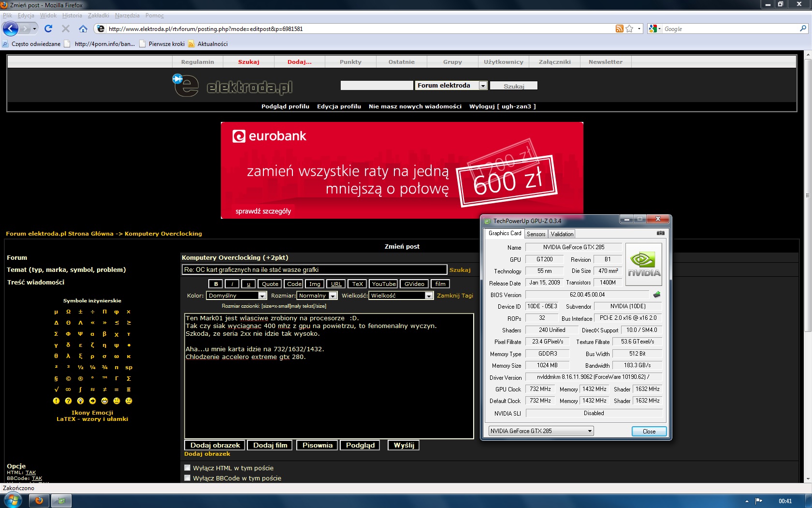Insert the light bulb idea emoticon
812x508 pixels.
click(x=80, y=401)
